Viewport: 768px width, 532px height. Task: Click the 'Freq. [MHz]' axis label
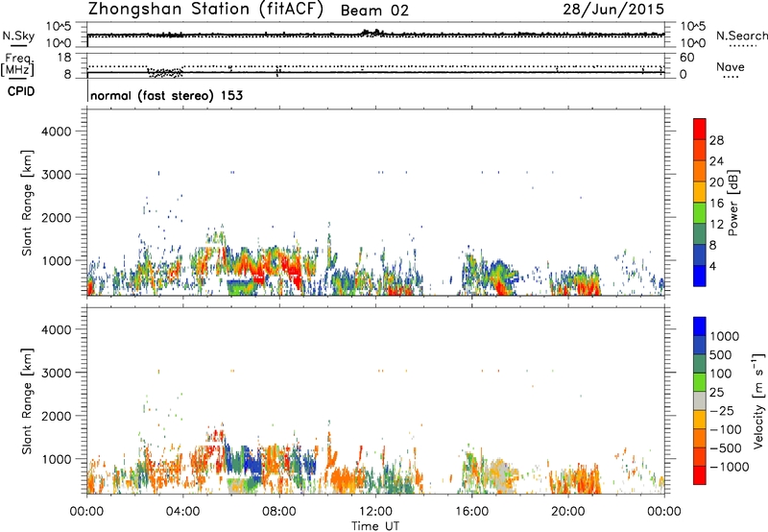(x=18, y=64)
